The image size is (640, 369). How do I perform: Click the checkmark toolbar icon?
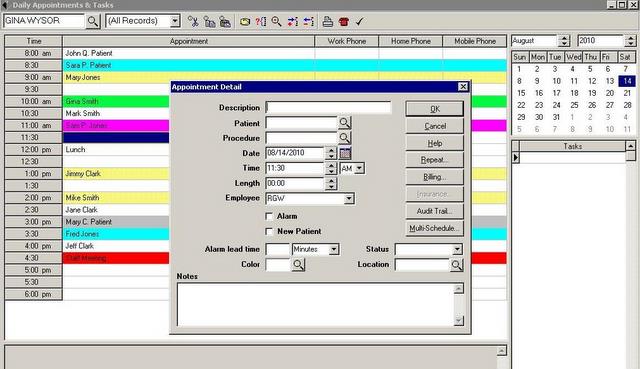coord(359,22)
